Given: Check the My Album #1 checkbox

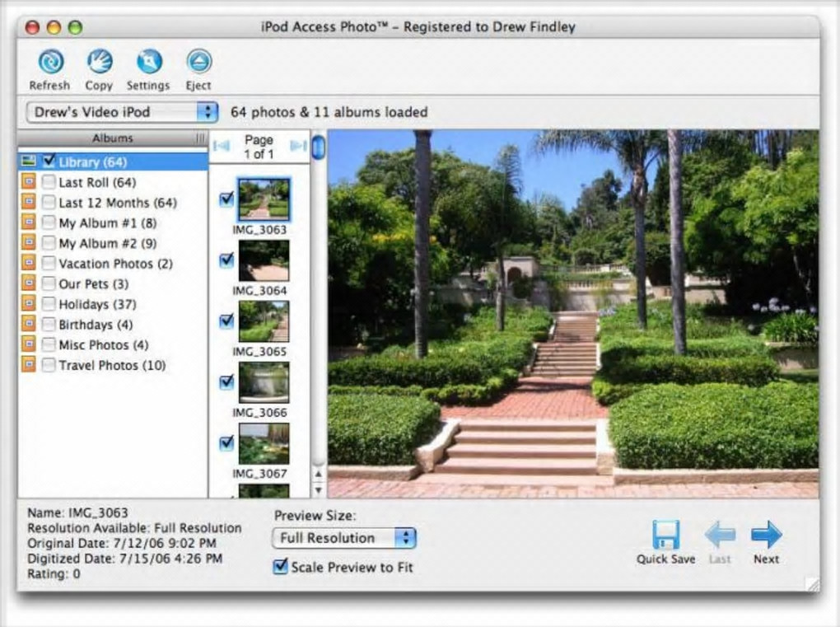Looking at the screenshot, I should coord(49,223).
